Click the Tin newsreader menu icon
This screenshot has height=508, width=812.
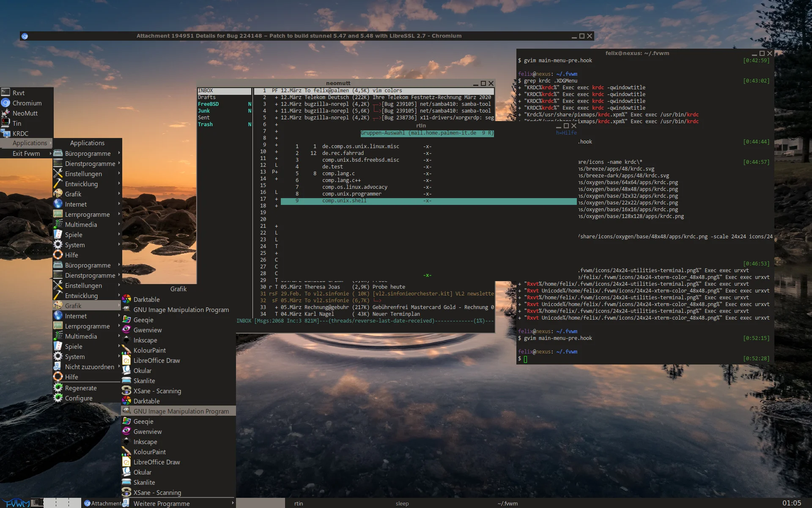[5, 123]
